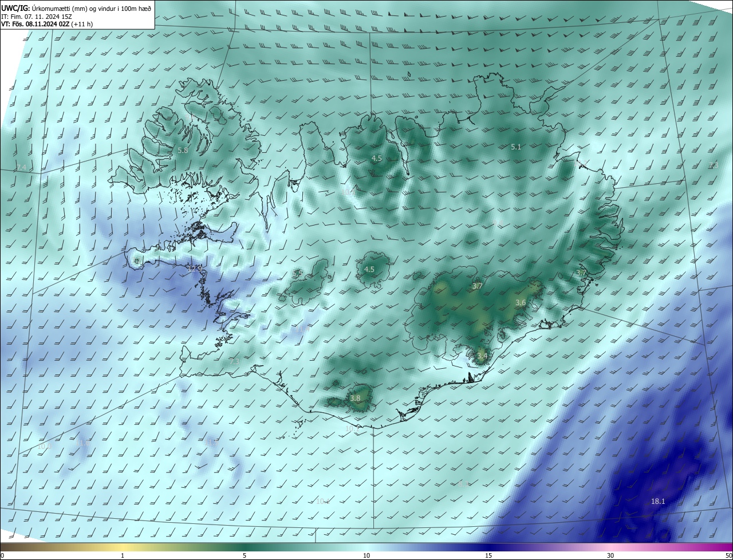Viewport: 733px width, 560px height.
Task: Select the 7.4 value near the west edge
Action: point(22,167)
